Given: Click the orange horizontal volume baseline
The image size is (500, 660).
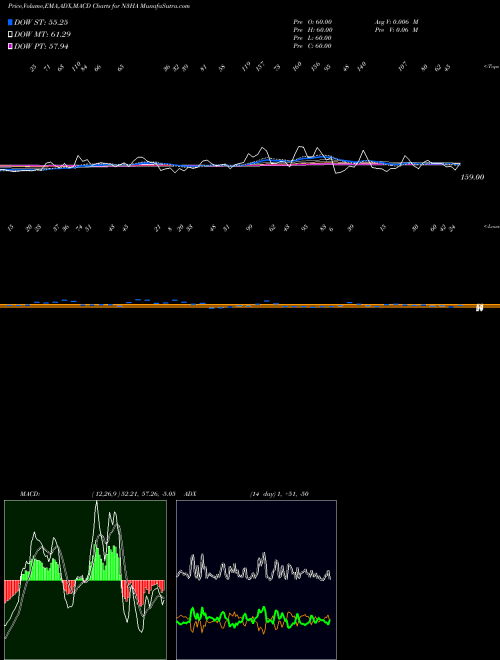Looking at the screenshot, I should 250,306.
